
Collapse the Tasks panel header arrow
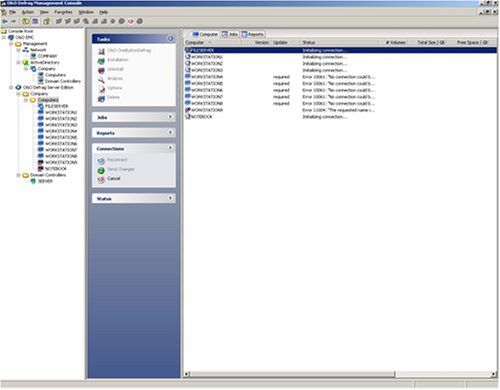point(170,39)
